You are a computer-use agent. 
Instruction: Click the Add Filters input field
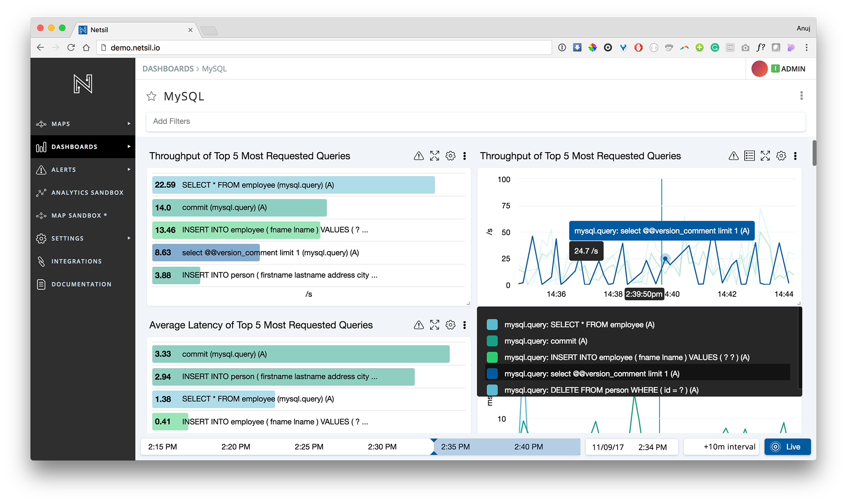point(475,121)
